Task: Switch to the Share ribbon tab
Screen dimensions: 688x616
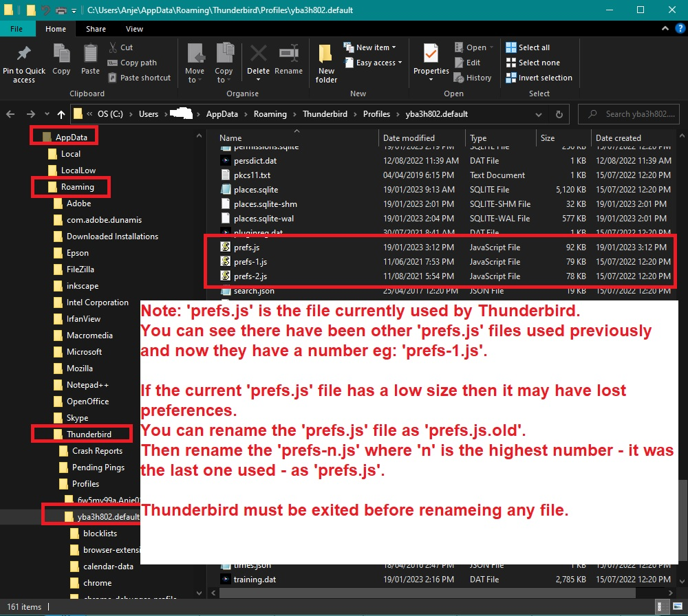Action: coord(96,29)
